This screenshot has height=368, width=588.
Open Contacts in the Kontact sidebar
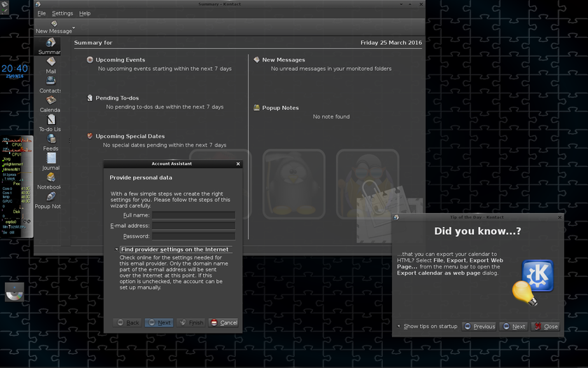[50, 85]
